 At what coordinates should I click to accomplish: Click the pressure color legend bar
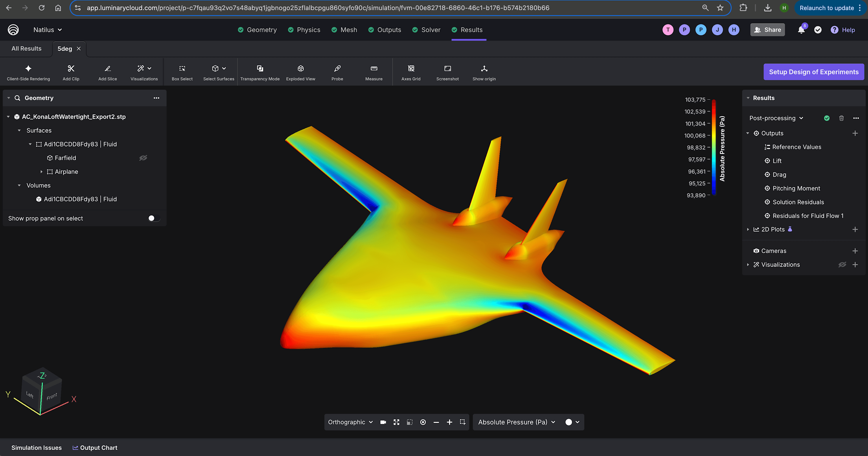714,147
